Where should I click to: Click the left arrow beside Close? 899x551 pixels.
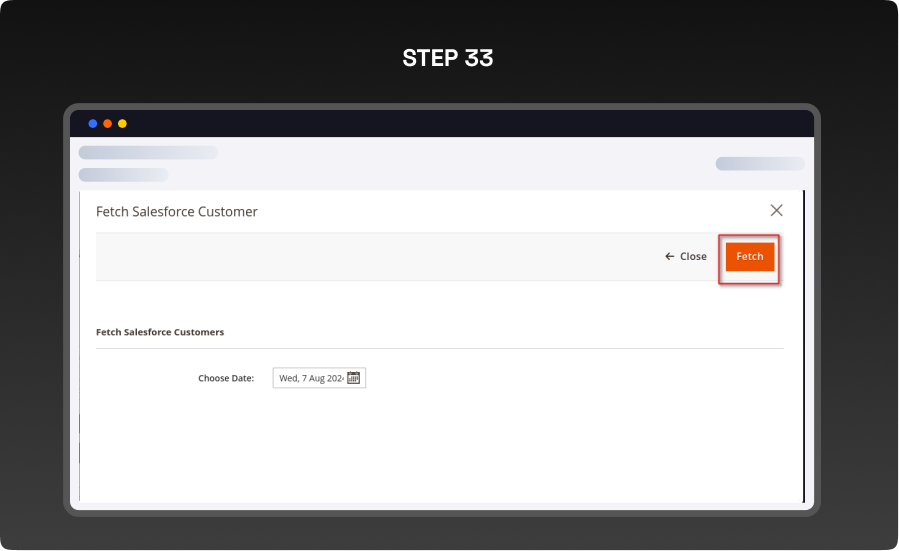tap(670, 257)
